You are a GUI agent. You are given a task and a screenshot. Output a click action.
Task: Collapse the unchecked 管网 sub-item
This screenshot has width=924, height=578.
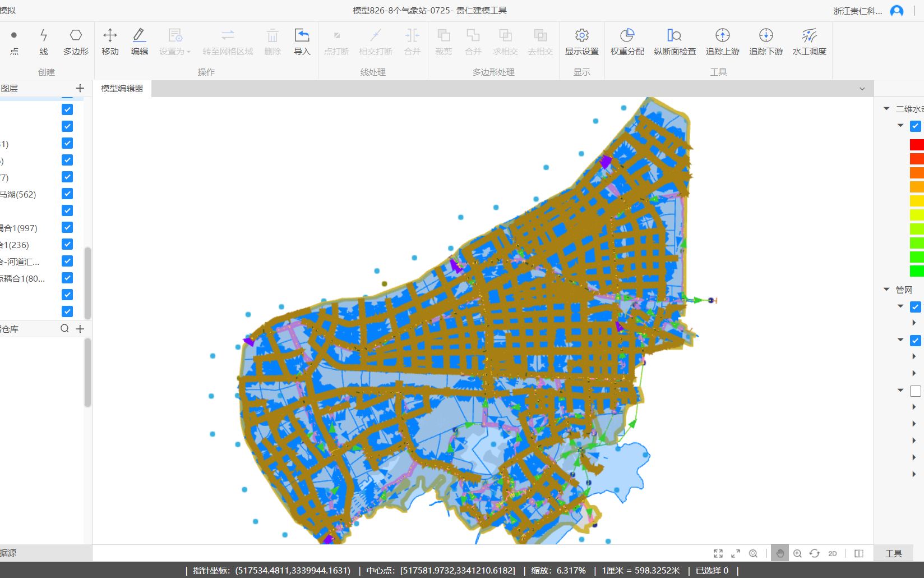pyautogui.click(x=900, y=391)
